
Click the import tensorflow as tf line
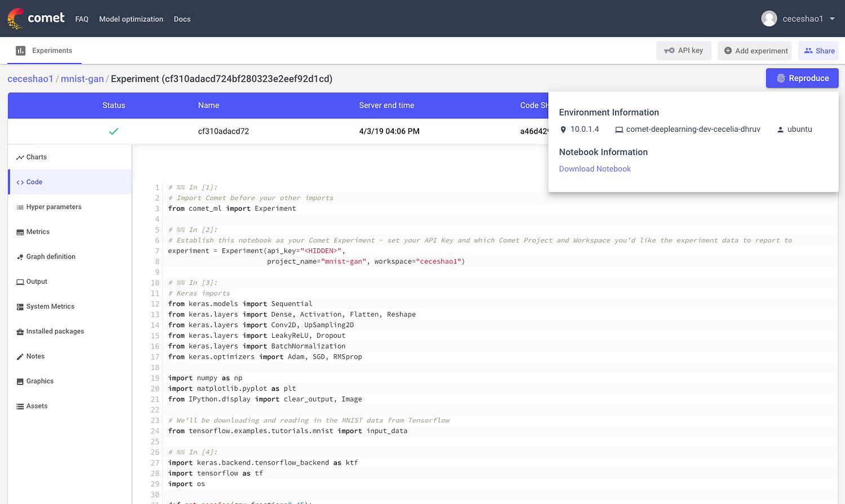(x=215, y=473)
